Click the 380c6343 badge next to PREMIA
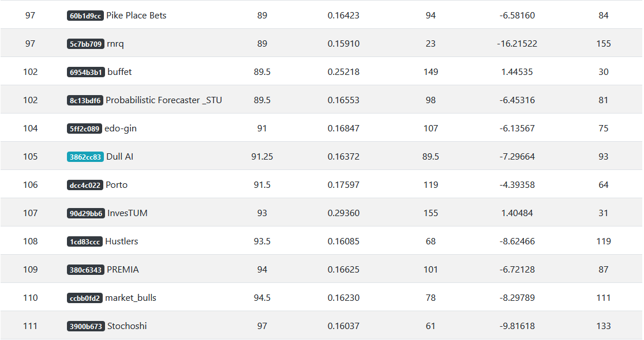644x340 pixels. click(x=85, y=270)
